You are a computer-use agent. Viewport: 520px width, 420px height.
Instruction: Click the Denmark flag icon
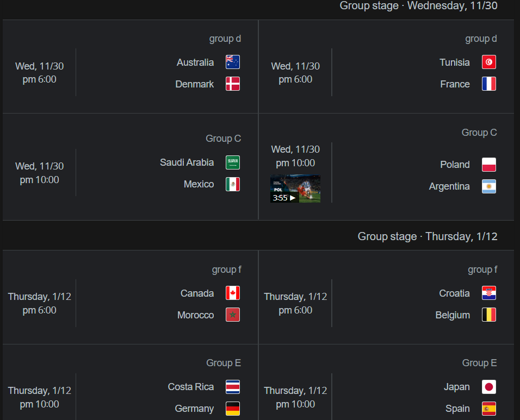pos(232,84)
